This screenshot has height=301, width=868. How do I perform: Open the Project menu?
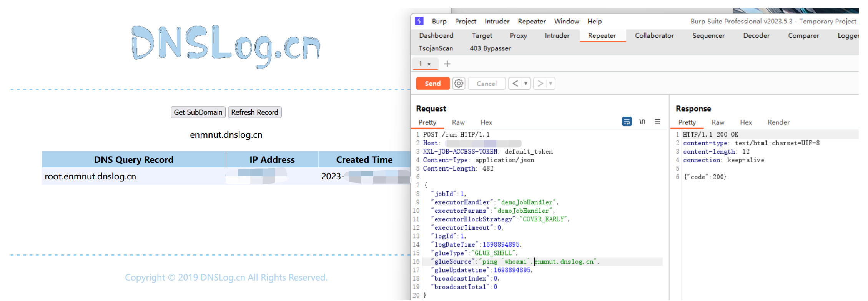tap(466, 22)
